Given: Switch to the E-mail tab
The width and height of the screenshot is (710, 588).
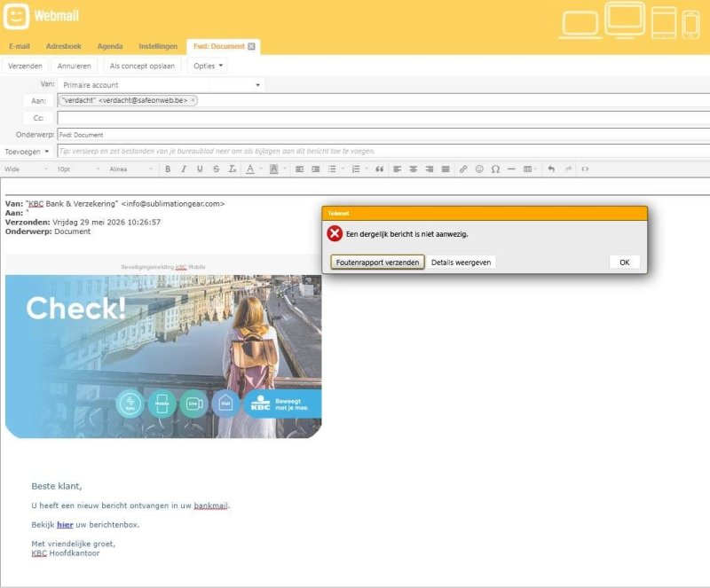Looking at the screenshot, I should coord(20,46).
